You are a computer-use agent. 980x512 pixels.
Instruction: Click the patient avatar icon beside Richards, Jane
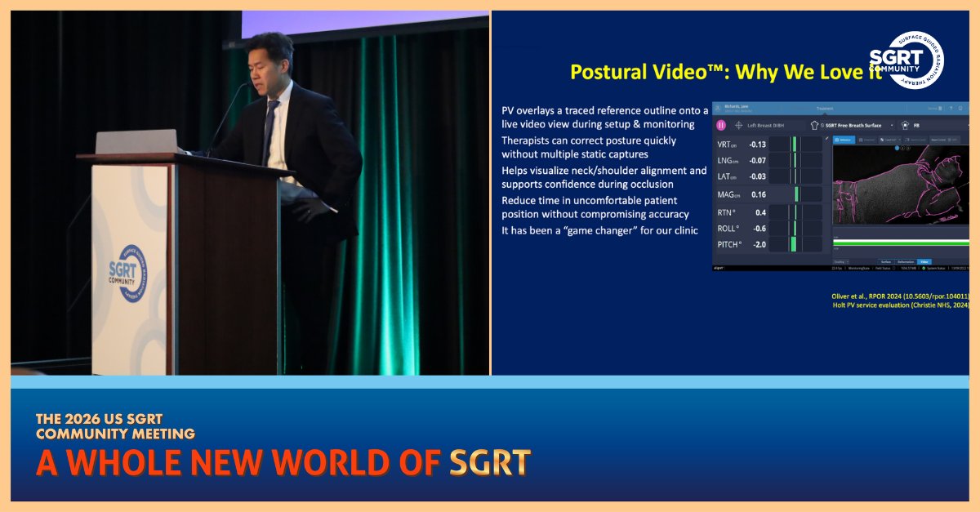click(717, 109)
